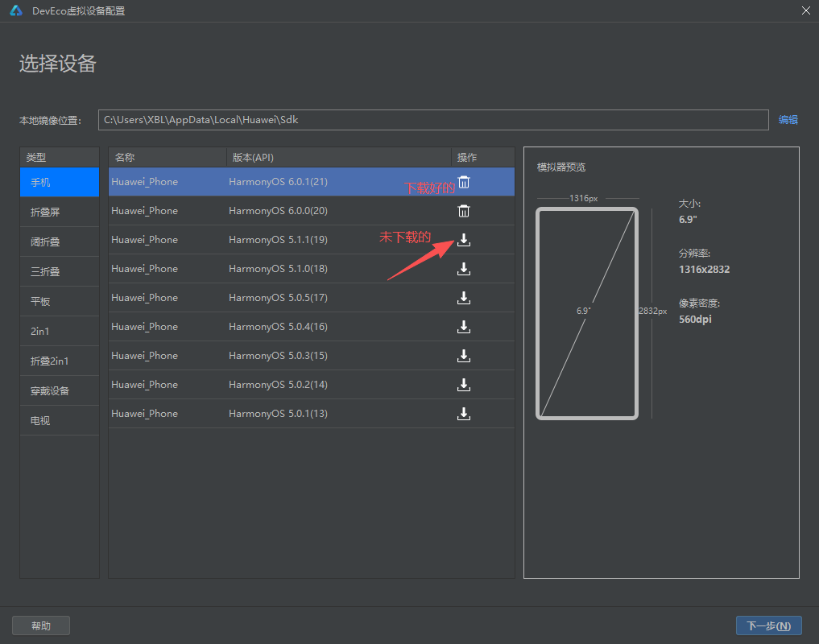The image size is (819, 644).
Task: Click the 名称 column header
Action: 168,157
